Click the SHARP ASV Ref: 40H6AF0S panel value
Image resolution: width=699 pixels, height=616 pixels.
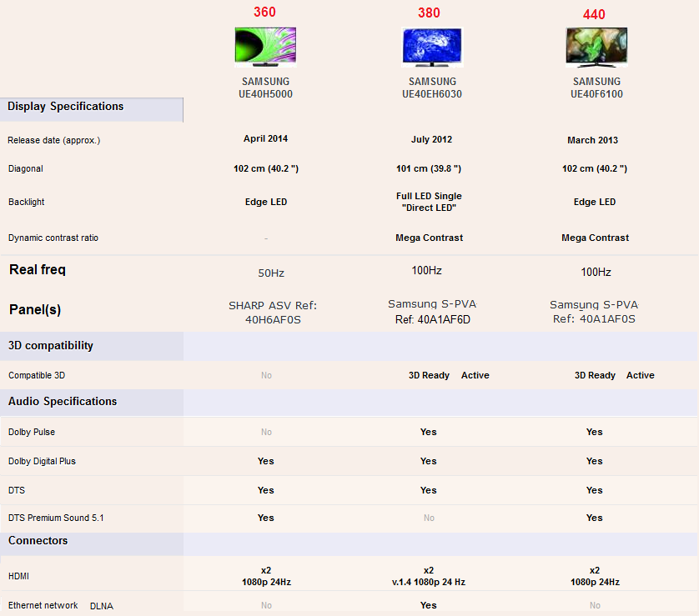coord(273,313)
